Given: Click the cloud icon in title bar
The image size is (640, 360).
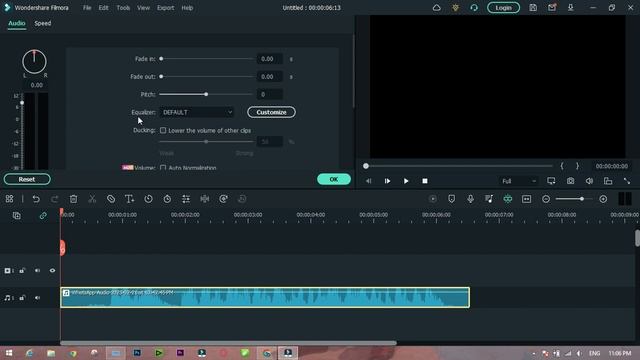Looking at the screenshot, I should 437,8.
